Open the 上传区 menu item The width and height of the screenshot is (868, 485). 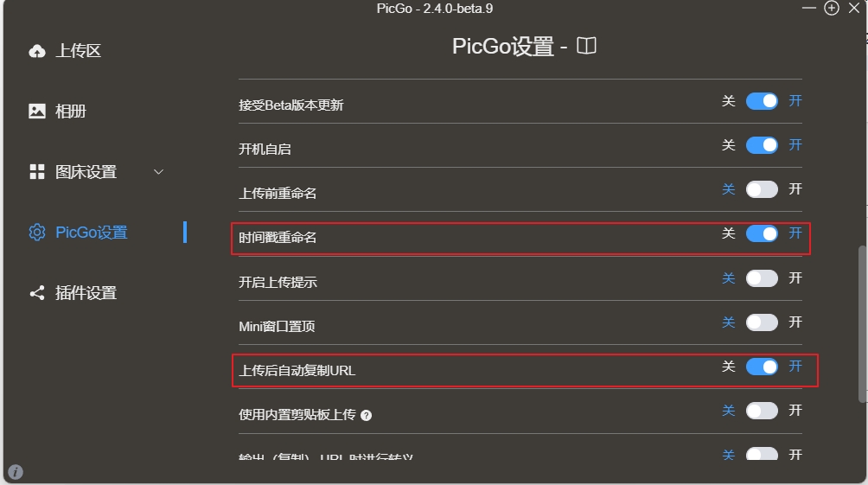(79, 51)
